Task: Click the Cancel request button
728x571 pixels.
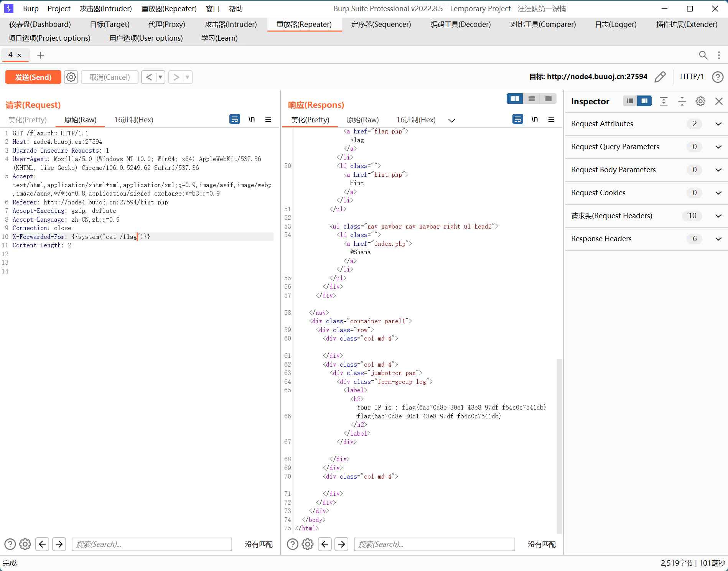Action: tap(110, 77)
